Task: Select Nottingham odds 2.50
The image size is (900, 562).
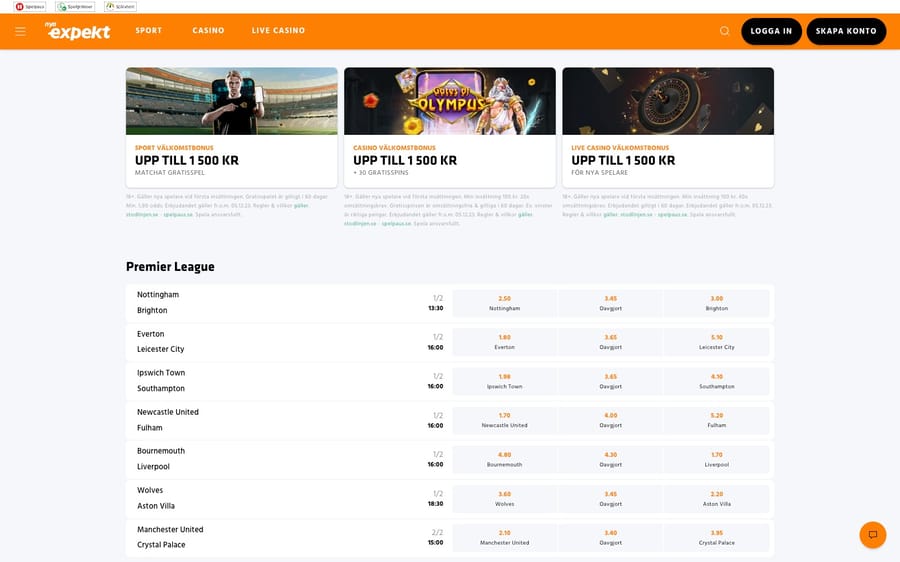Action: [x=504, y=303]
